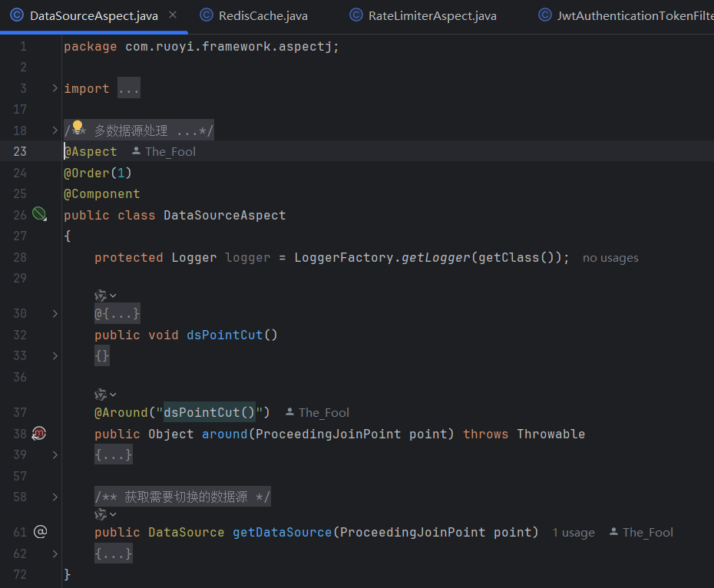Viewport: 714px width, 588px height.
Task: Open AI actions dropdown above getDataSource method
Action: [105, 514]
